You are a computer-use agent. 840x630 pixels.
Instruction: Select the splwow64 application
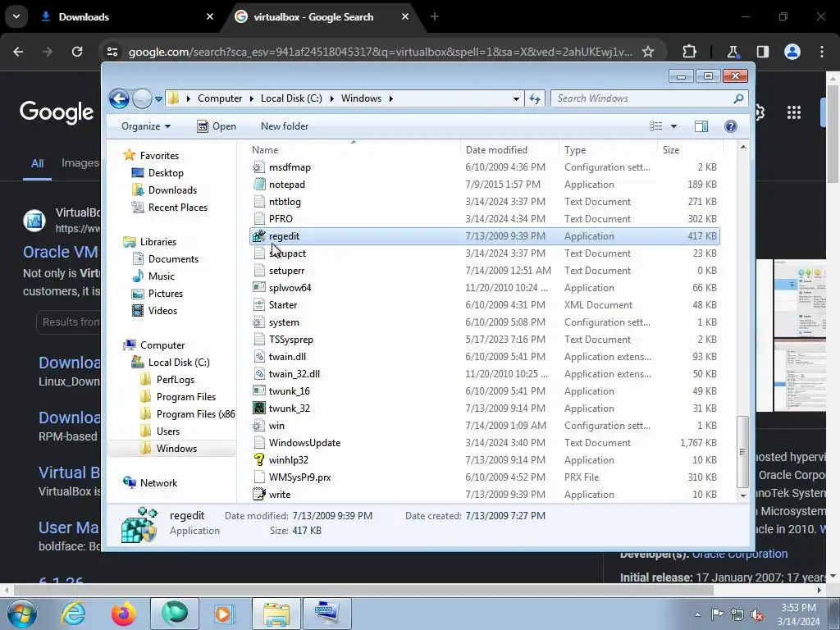pos(484,288)
